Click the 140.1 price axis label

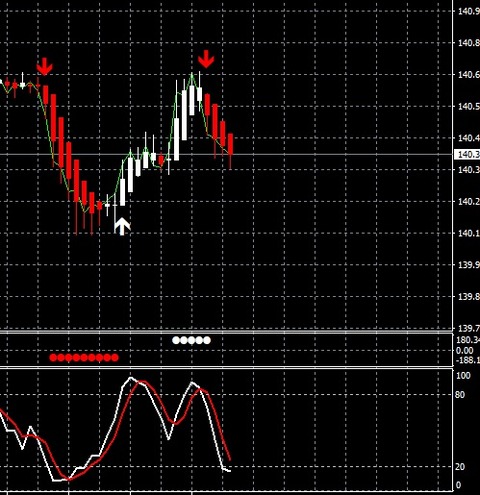pos(469,233)
